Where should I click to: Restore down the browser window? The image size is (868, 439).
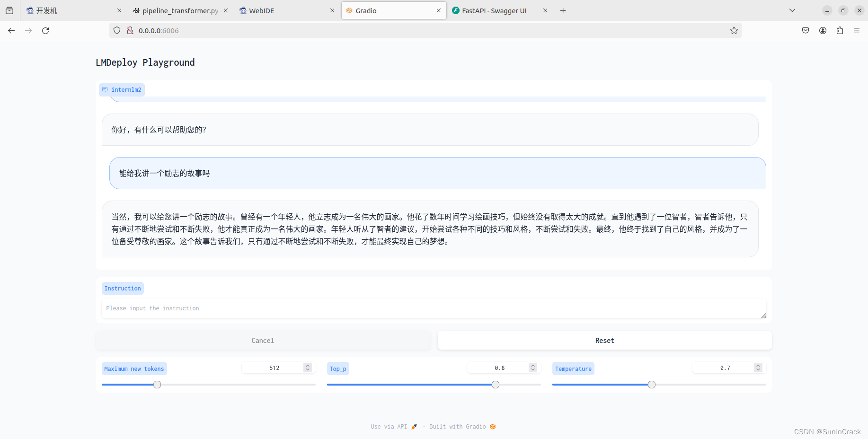[843, 10]
